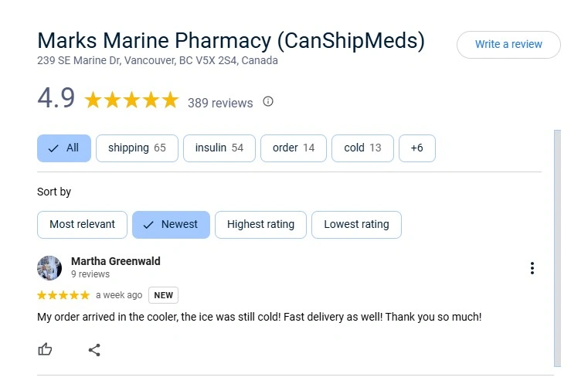Filter reviews by shipping keyword

click(137, 148)
